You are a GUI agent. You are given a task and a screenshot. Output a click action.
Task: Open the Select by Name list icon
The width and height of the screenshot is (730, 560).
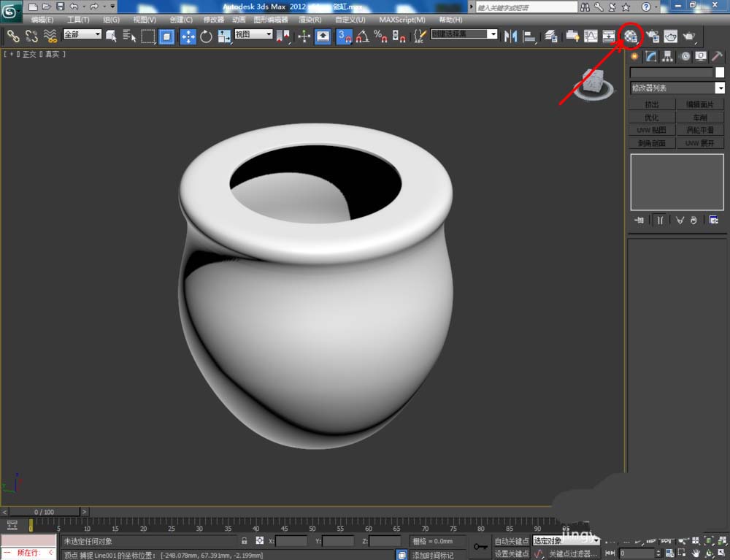click(x=130, y=36)
